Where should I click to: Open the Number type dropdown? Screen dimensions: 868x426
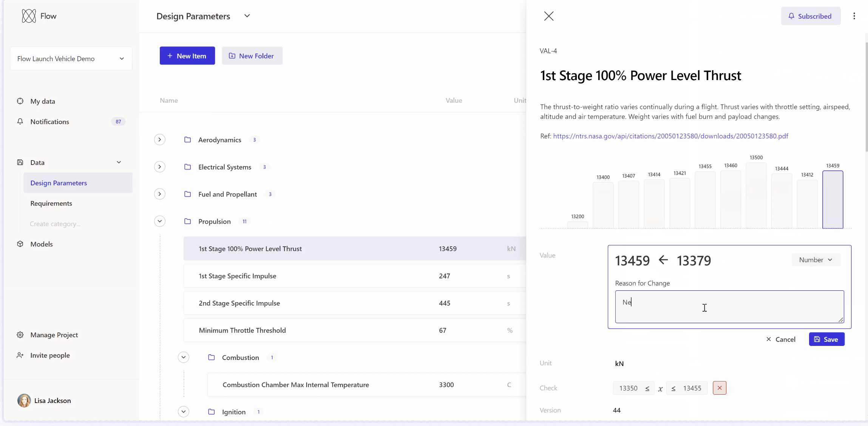tap(816, 260)
